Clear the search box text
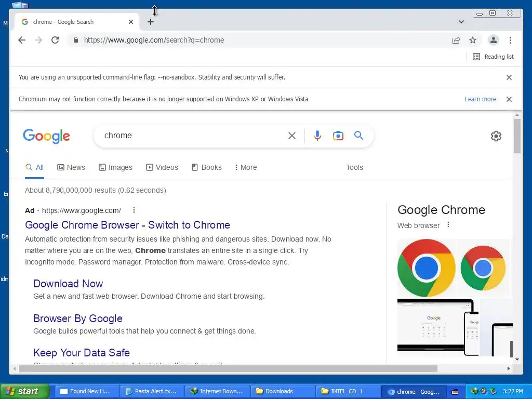 (292, 136)
